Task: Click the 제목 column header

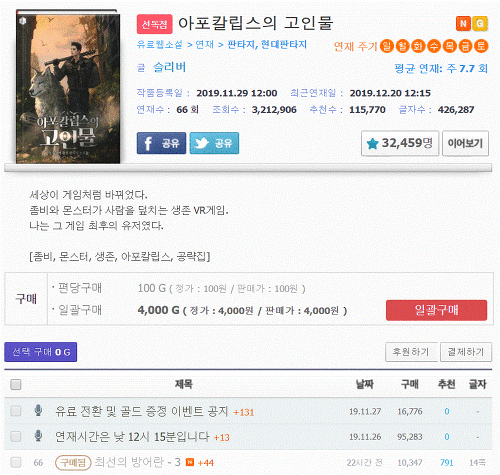Action: pos(184,384)
